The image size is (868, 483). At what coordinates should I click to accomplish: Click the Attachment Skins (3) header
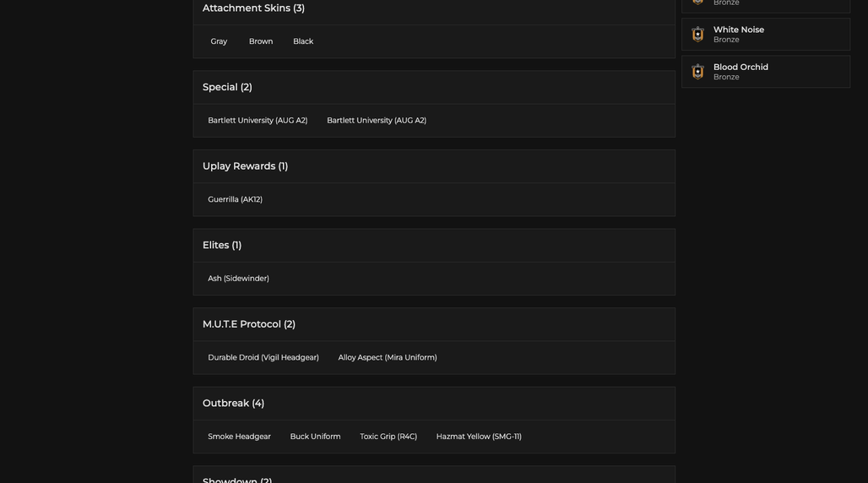coord(433,8)
